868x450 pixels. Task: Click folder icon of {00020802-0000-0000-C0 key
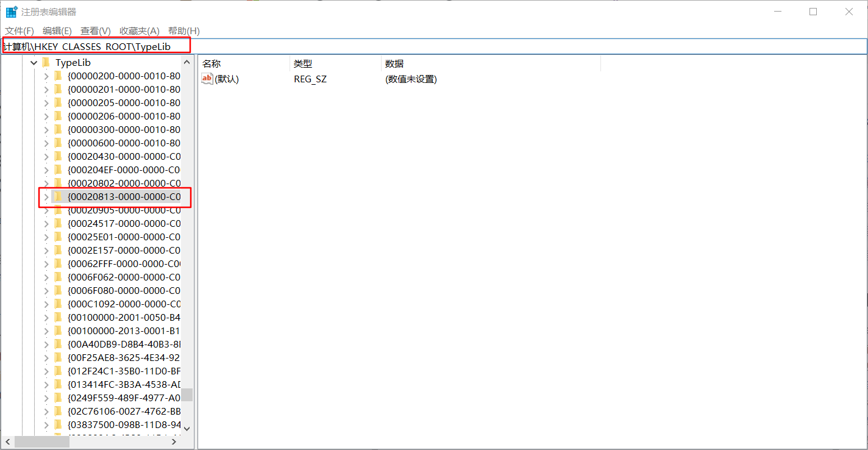[x=59, y=183]
